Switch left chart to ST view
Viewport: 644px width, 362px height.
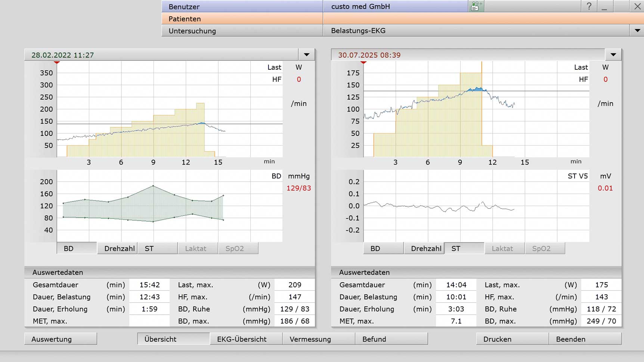(158, 249)
